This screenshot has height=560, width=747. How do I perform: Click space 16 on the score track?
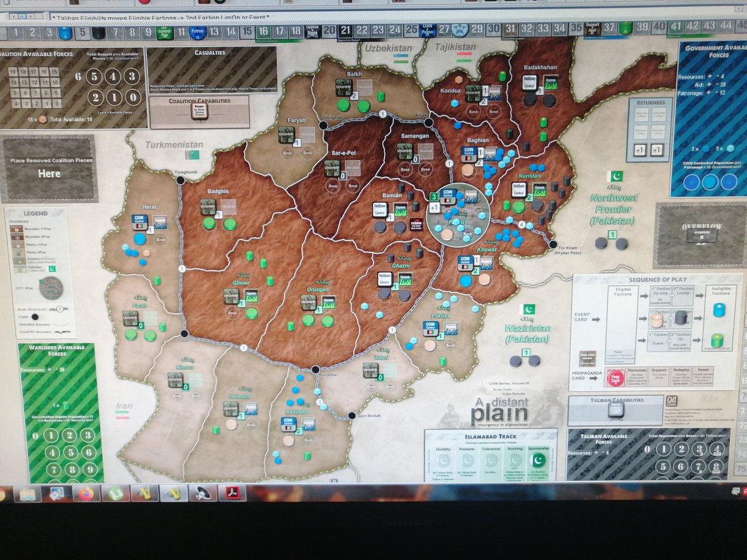[x=263, y=31]
